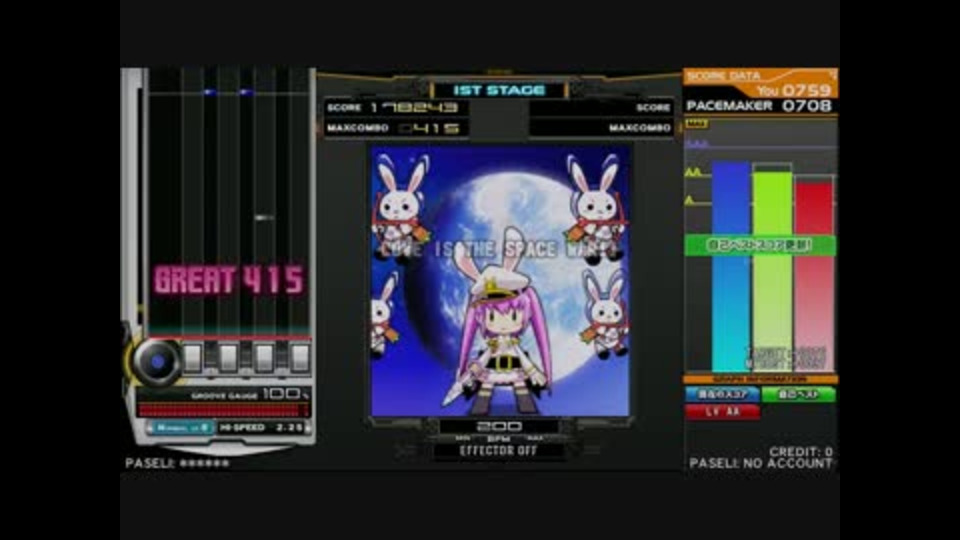Click the BPM 200 display

[x=499, y=426]
